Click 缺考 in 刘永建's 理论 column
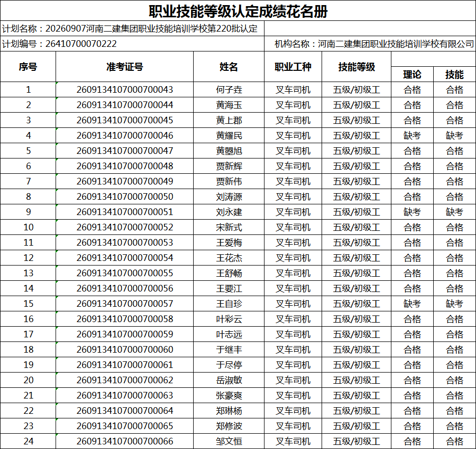The height and width of the screenshot is (449, 476). [x=412, y=212]
